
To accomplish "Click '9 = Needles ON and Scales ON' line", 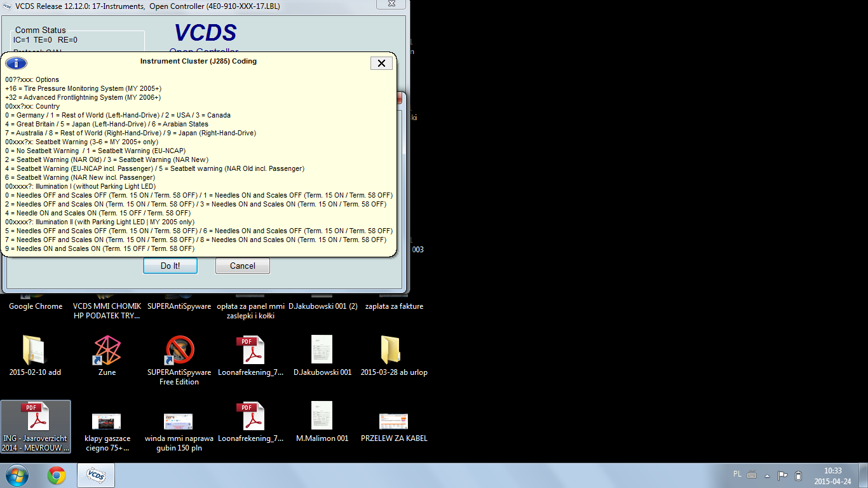I will click(100, 248).
